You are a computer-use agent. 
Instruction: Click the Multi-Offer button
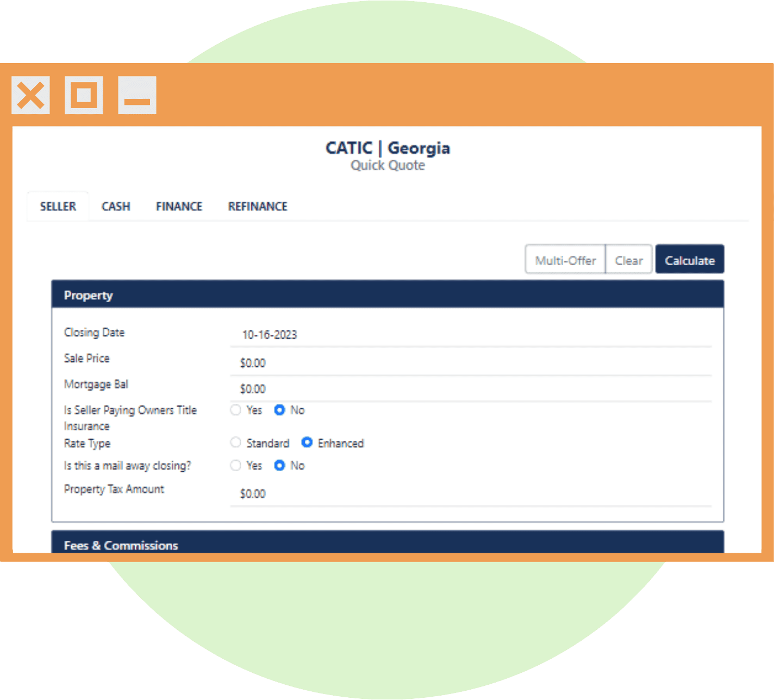pyautogui.click(x=565, y=259)
